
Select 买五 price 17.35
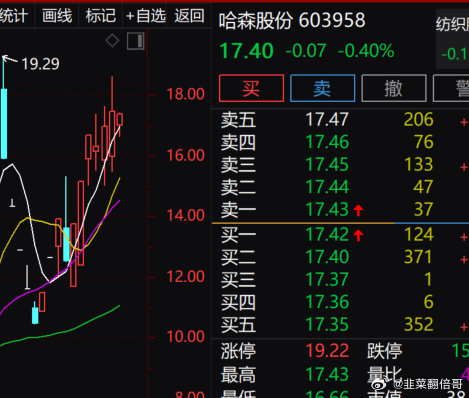click(x=327, y=324)
